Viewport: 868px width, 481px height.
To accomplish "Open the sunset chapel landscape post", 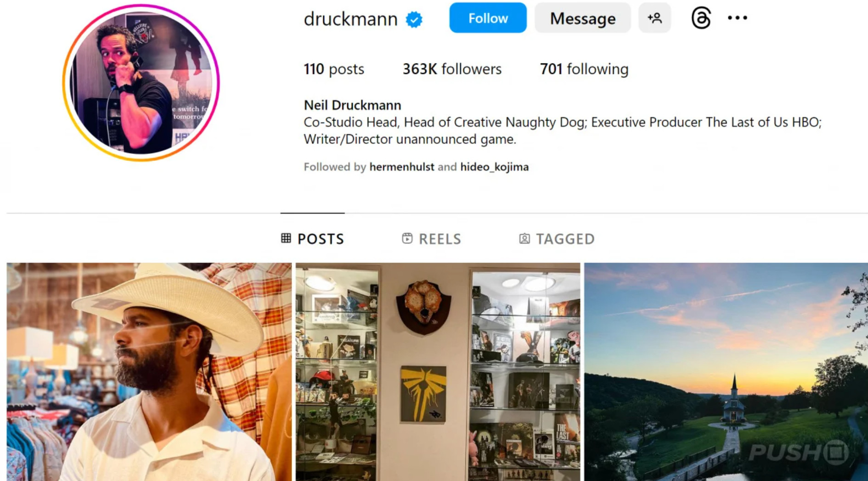I will pyautogui.click(x=726, y=372).
